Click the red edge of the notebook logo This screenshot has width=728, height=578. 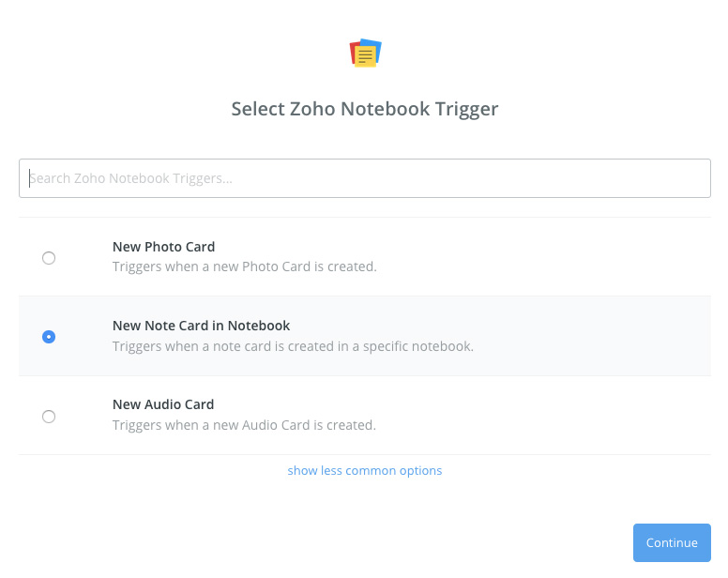pos(353,52)
